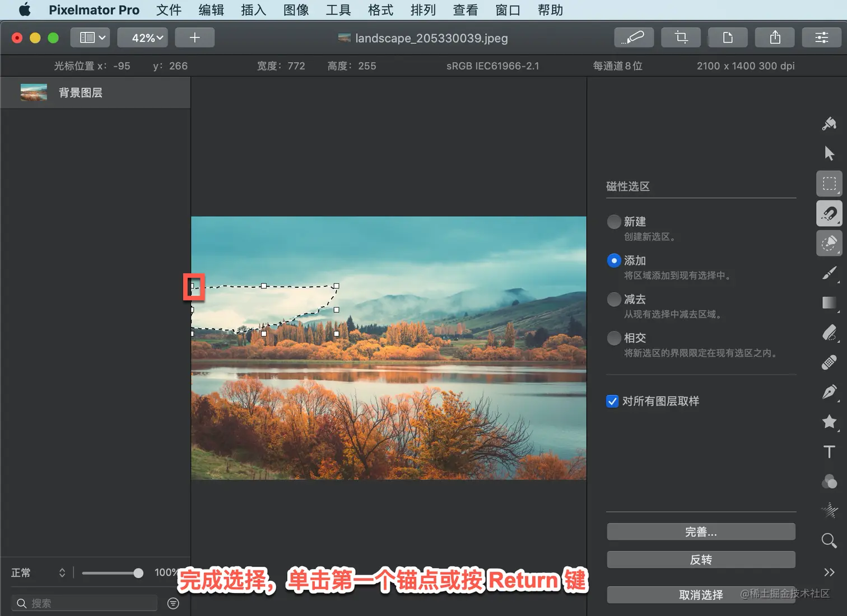Viewport: 847px width, 616px height.
Task: Select the Paint/Style tool at top of toolbar
Action: (829, 124)
